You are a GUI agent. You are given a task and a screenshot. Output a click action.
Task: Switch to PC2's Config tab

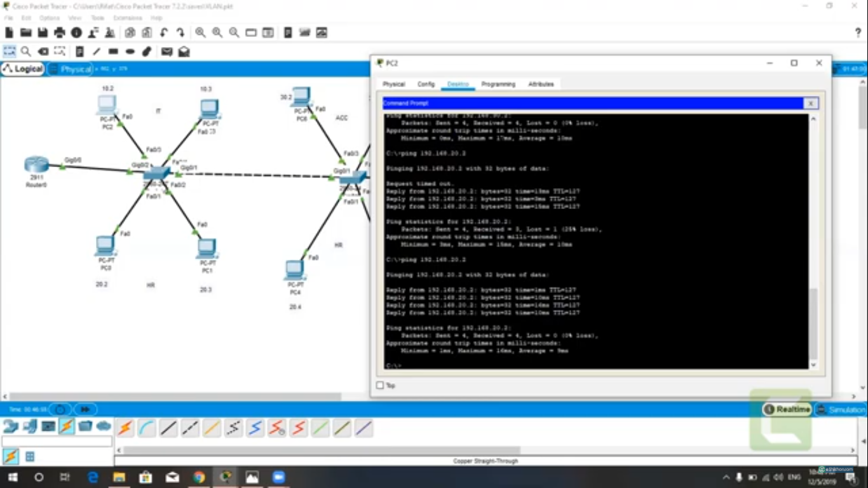(x=426, y=84)
